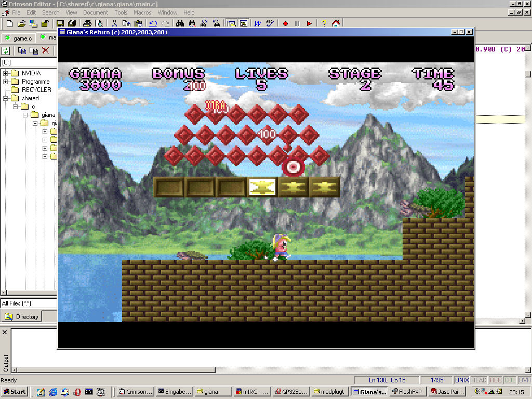
Task: Click the UNIX file format indicator
Action: (x=462, y=380)
